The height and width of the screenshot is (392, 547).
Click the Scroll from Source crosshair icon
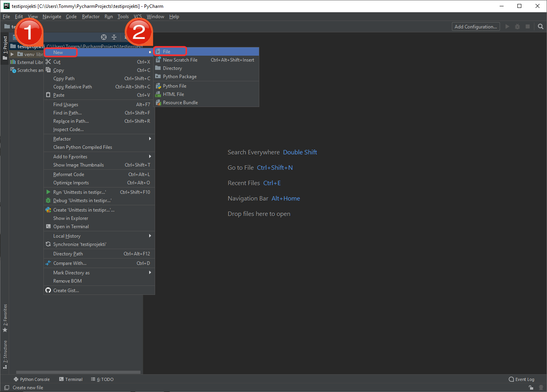tap(104, 37)
